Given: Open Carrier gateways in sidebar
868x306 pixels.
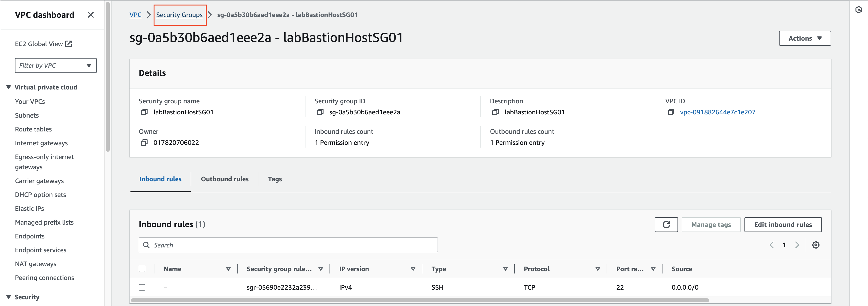Looking at the screenshot, I should click(x=39, y=181).
